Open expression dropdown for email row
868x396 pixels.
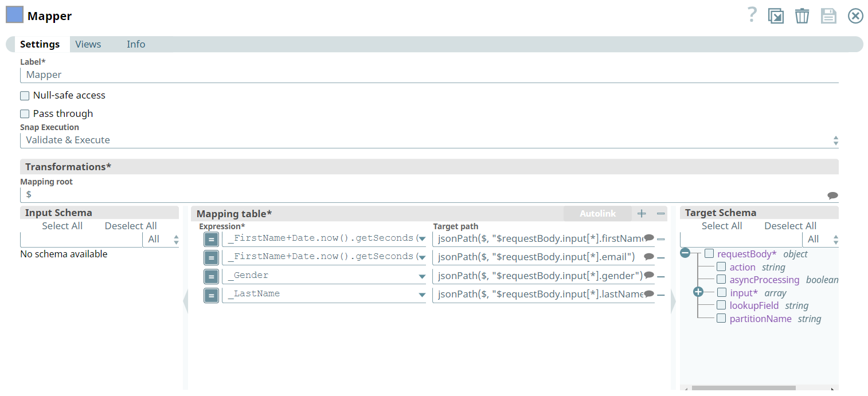coord(422,257)
